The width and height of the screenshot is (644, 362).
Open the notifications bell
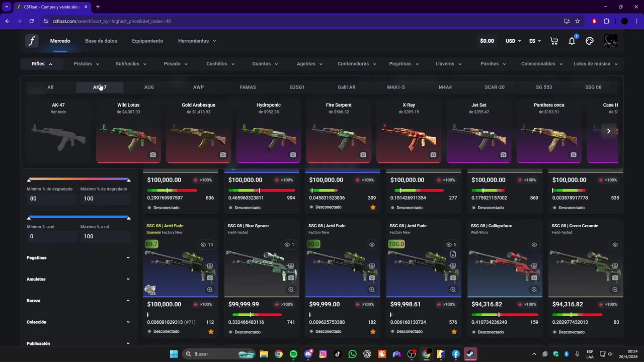pyautogui.click(x=572, y=41)
